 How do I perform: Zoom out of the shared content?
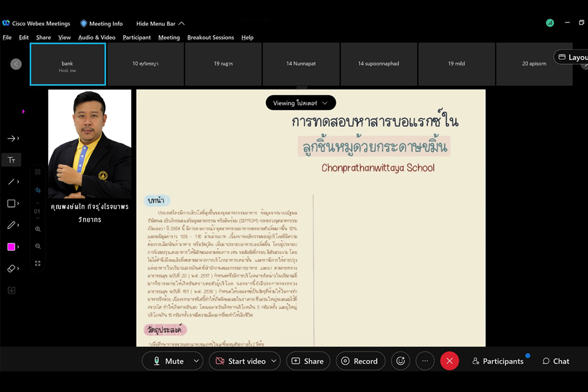click(38, 246)
